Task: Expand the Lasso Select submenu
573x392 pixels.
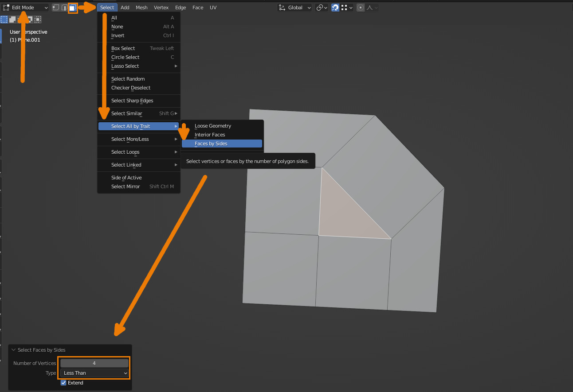Action: (139, 66)
